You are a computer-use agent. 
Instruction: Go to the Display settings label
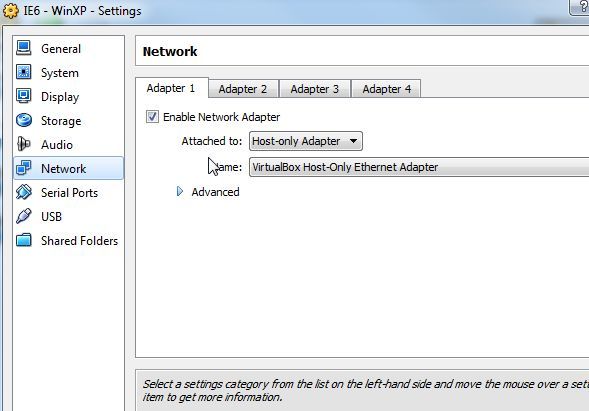tap(60, 97)
